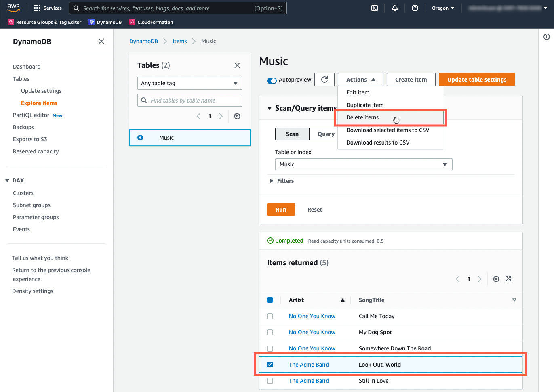
Task: Toggle the select-all items checkbox
Action: pos(270,300)
